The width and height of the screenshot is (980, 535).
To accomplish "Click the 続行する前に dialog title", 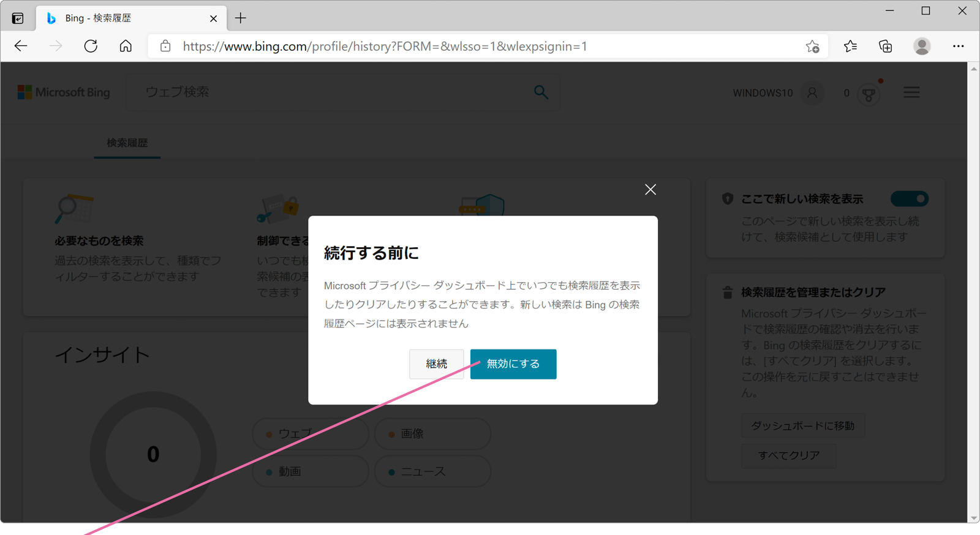I will coord(371,253).
